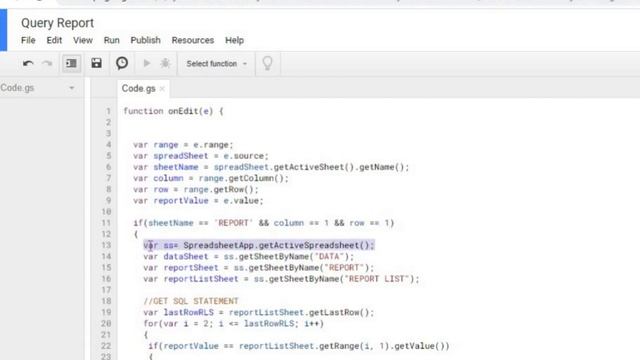Image resolution: width=640 pixels, height=360 pixels.
Task: Open the Run menu
Action: point(111,40)
